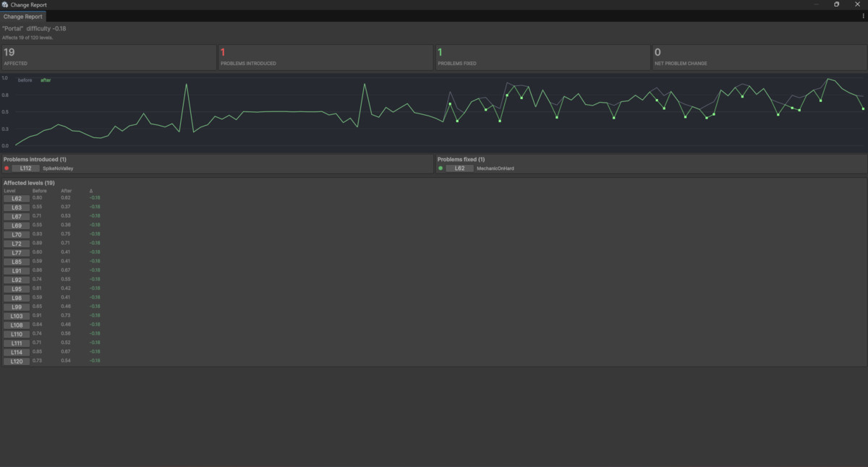
Task: Open the window's three-dot options menu
Action: [863, 15]
